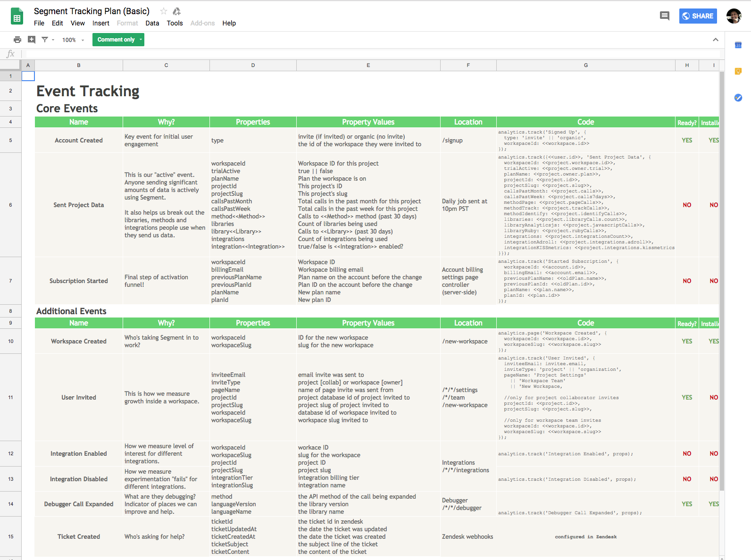Star the Segment Tracking Plan document
751x560 pixels.
point(164,11)
